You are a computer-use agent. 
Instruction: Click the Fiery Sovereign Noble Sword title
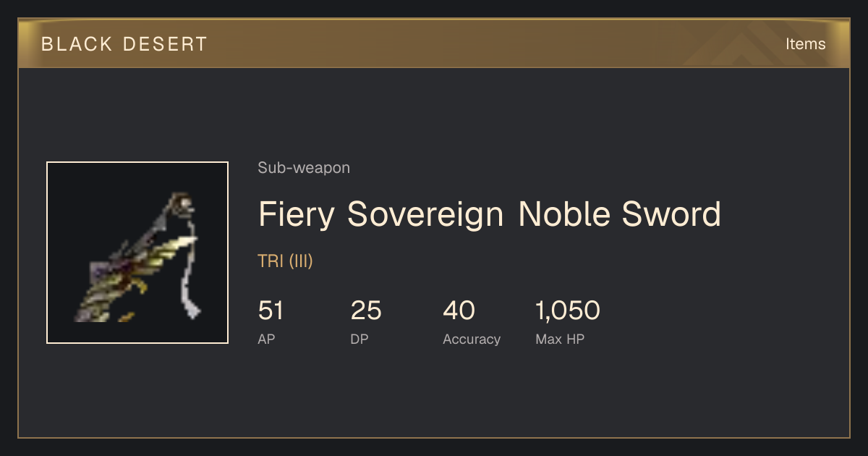click(x=490, y=214)
